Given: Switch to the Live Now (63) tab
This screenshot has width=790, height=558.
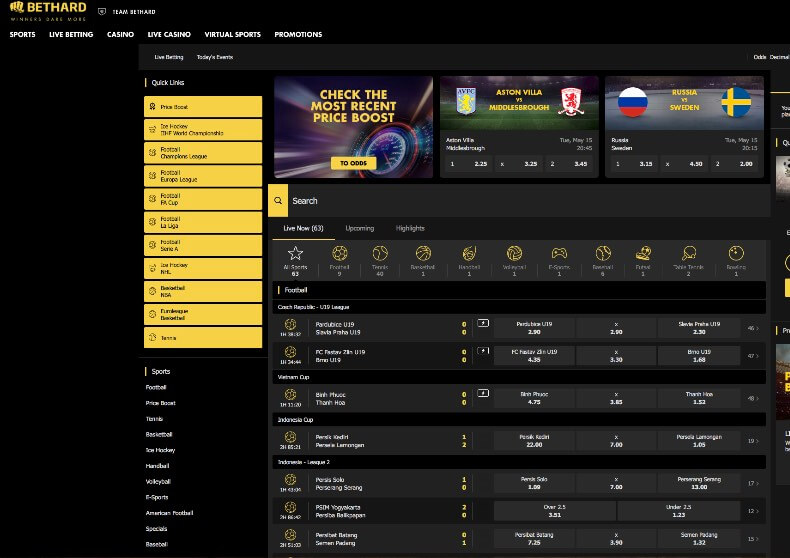Looking at the screenshot, I should coord(303,228).
